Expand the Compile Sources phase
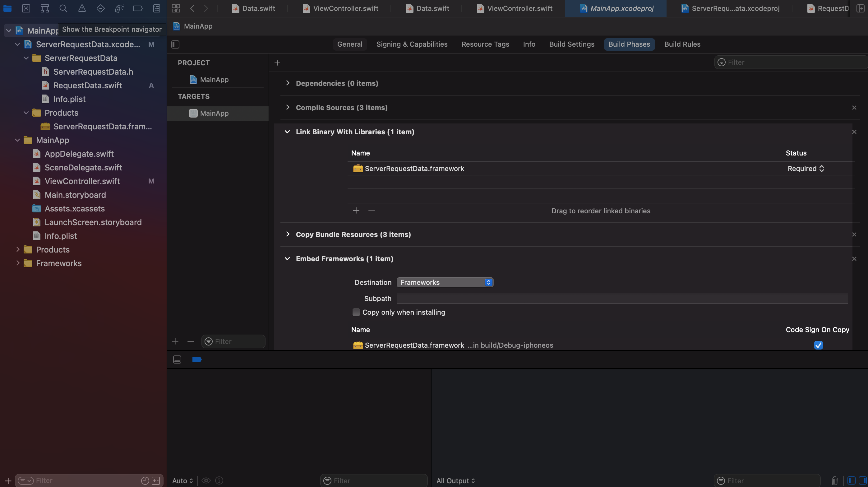Image resolution: width=868 pixels, height=487 pixels. (x=288, y=108)
